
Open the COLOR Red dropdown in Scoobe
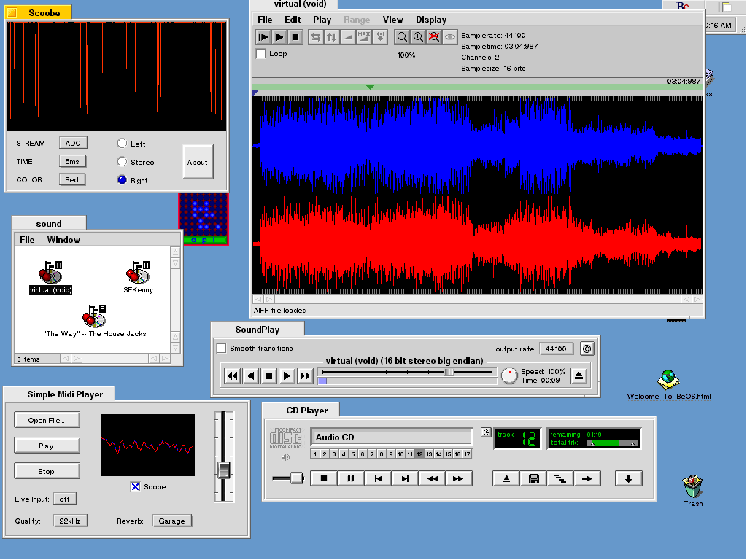pos(71,179)
